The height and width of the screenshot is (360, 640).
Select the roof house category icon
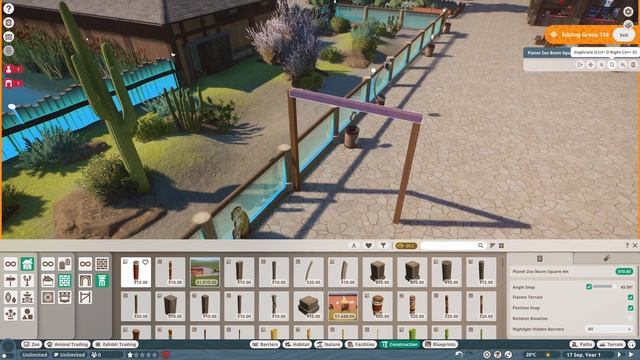point(48,280)
